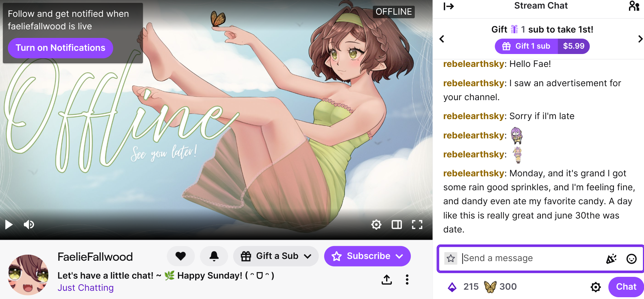Open video player settings gear
This screenshot has width=644, height=299.
[376, 225]
